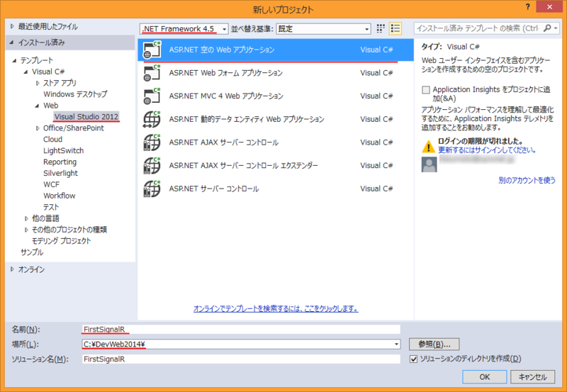Click the ASP.NET 動的データ エンティティ template icon
The image size is (567, 392).
click(152, 119)
